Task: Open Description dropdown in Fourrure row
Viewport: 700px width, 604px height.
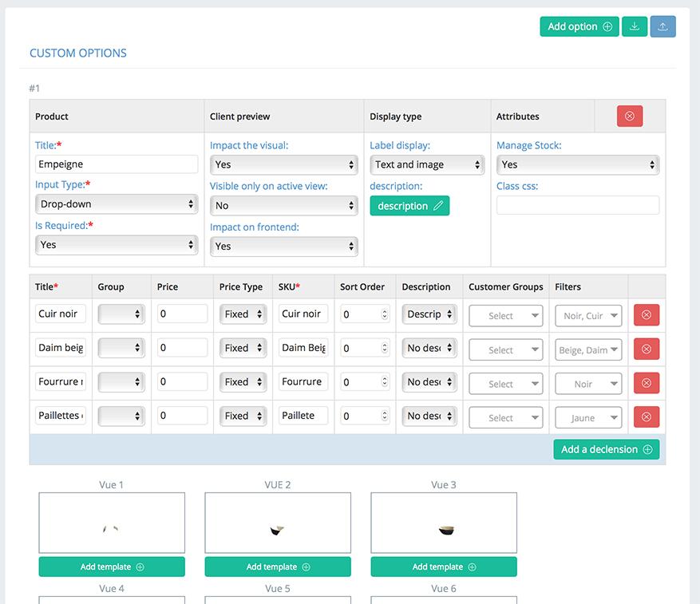Action: (x=429, y=382)
